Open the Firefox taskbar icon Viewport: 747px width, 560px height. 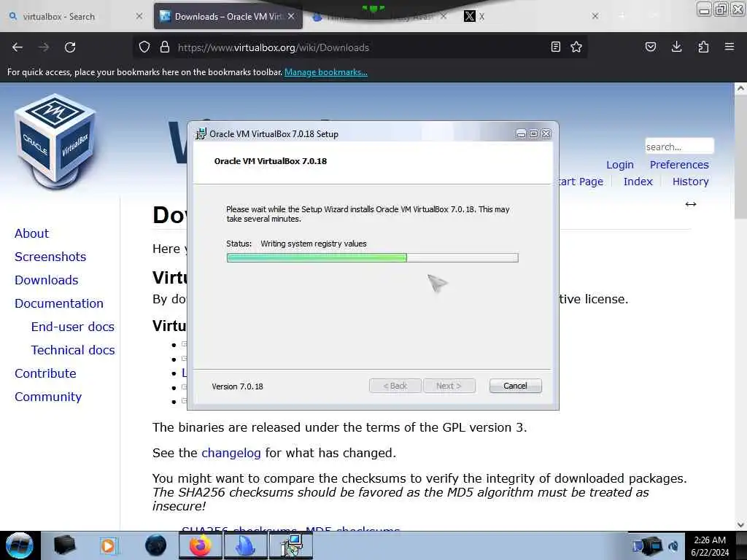point(201,545)
